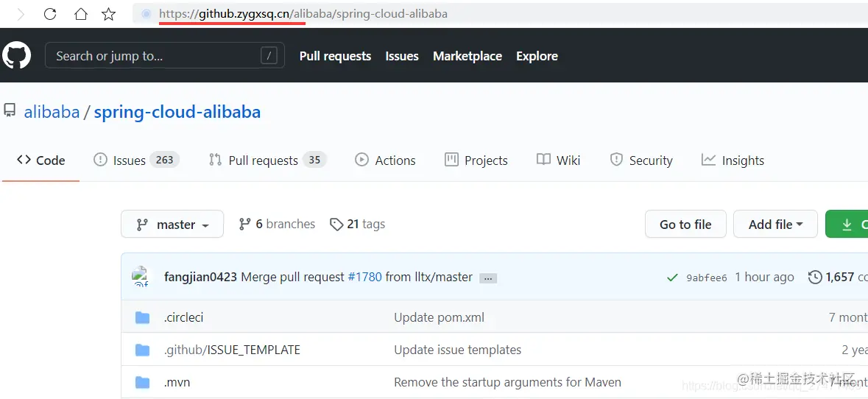This screenshot has width=868, height=399.
Task: Click the repository book icon beside alibaba
Action: pos(10,110)
